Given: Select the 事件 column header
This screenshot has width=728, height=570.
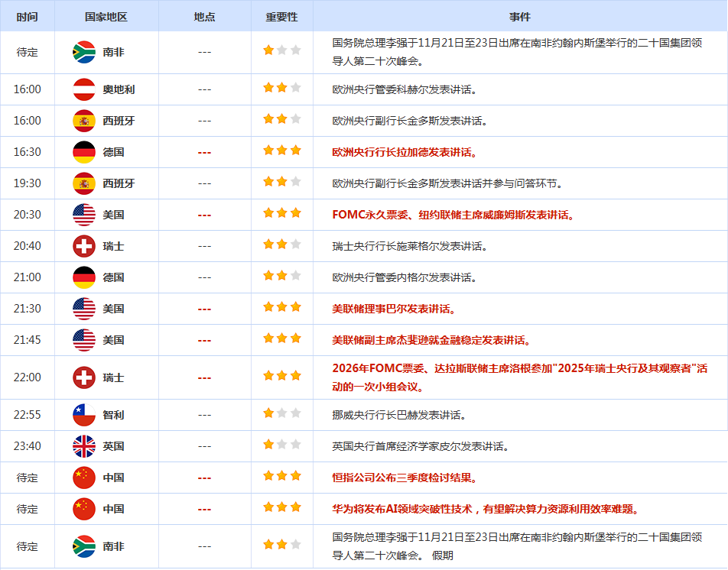Looking at the screenshot, I should (x=520, y=17).
